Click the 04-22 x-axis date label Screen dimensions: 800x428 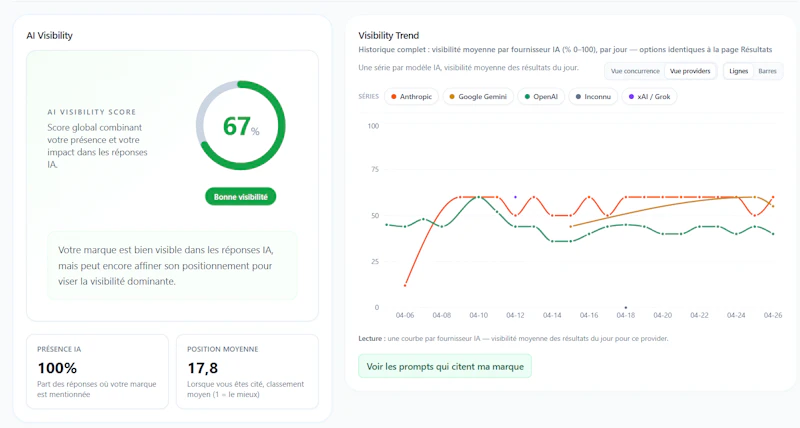coord(699,315)
